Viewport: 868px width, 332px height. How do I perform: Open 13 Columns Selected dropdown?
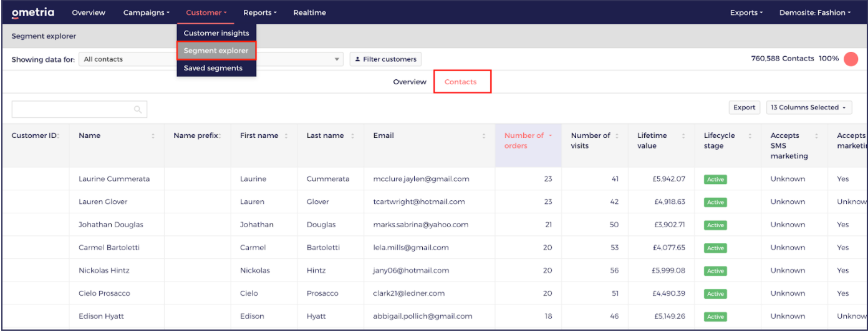(809, 107)
